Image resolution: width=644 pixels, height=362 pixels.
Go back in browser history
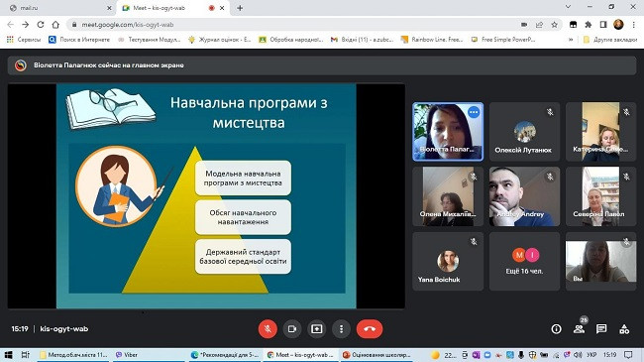(x=11, y=25)
